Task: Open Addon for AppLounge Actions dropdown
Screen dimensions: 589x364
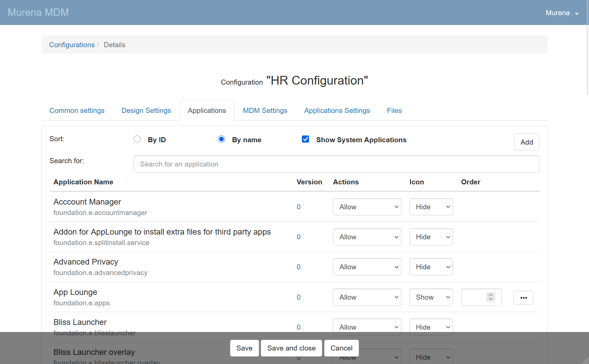Action: coord(367,237)
